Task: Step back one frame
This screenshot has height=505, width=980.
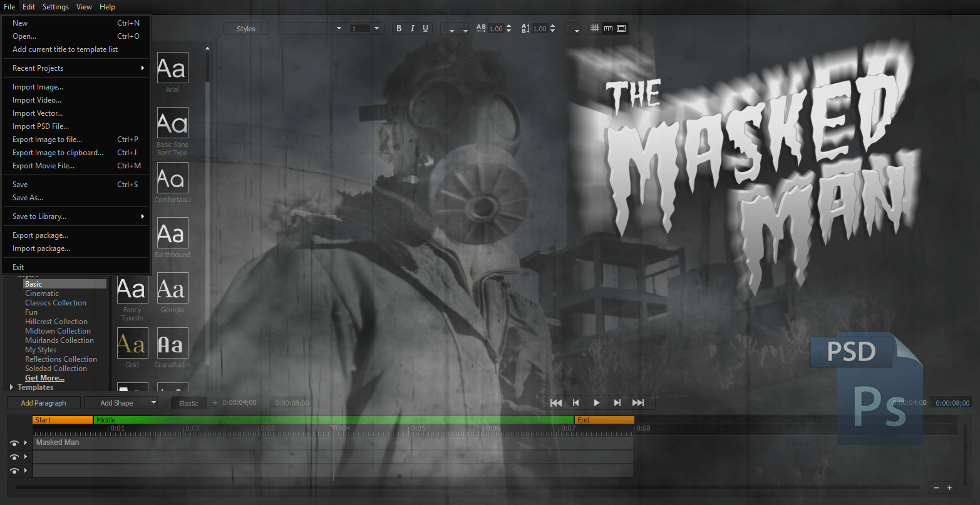Action: coord(576,402)
